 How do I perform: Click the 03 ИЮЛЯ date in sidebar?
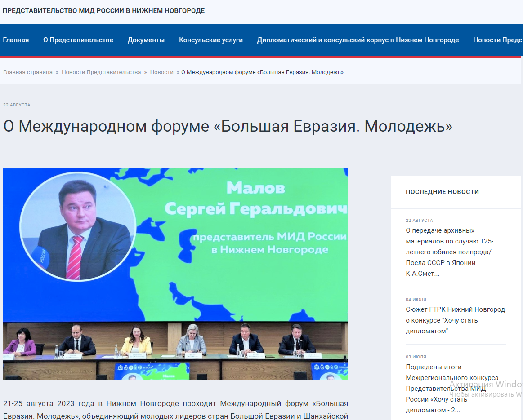416,357
